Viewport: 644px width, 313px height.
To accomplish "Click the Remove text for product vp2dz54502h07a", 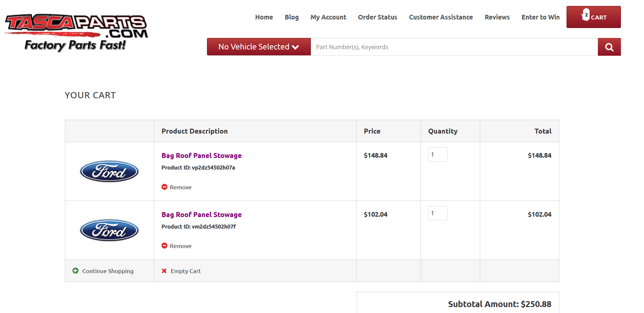I will [x=181, y=187].
